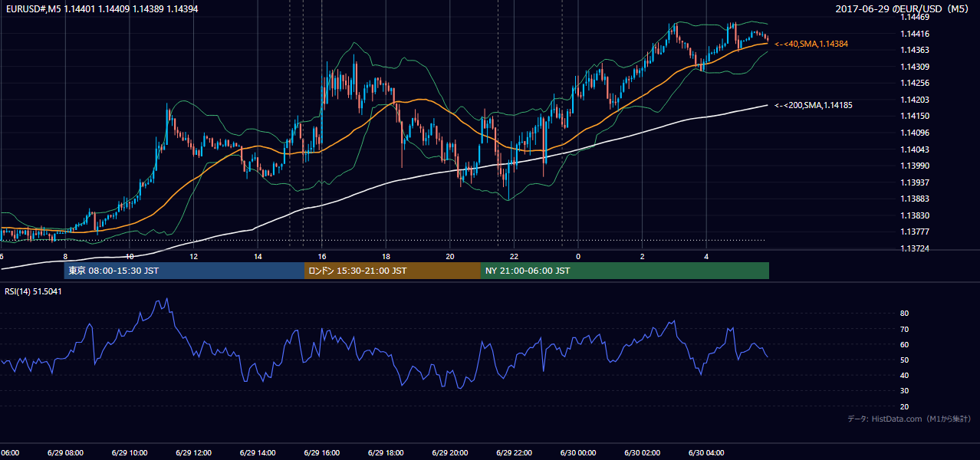Click the 1.14203 price axis label
Viewport: 980px width, 460px height.
[x=915, y=100]
